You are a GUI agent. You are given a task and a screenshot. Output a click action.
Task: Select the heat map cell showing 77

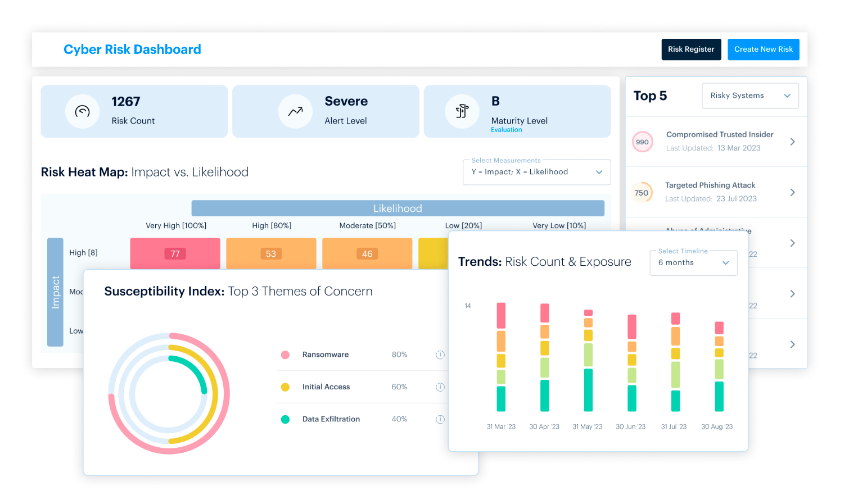coord(175,253)
